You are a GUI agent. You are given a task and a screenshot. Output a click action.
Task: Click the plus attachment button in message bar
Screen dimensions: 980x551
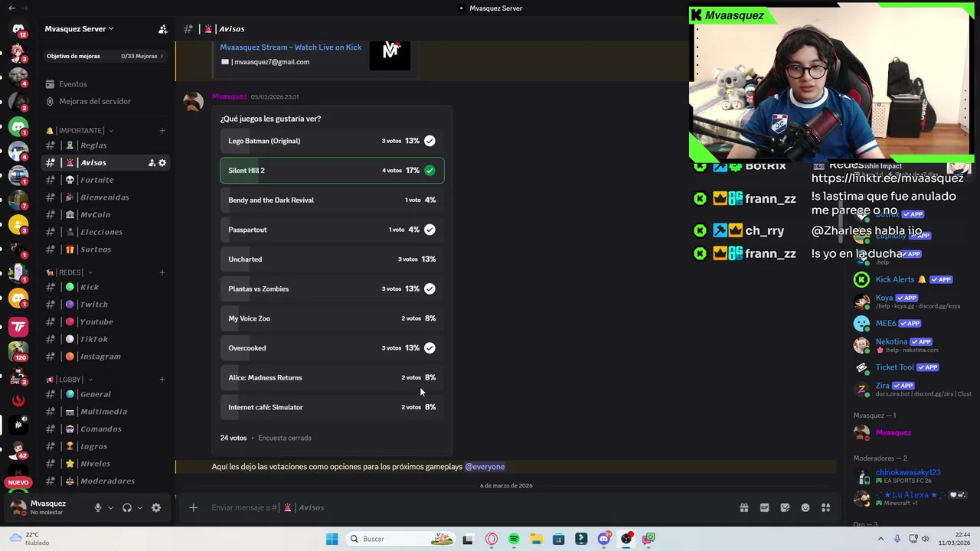pyautogui.click(x=193, y=507)
